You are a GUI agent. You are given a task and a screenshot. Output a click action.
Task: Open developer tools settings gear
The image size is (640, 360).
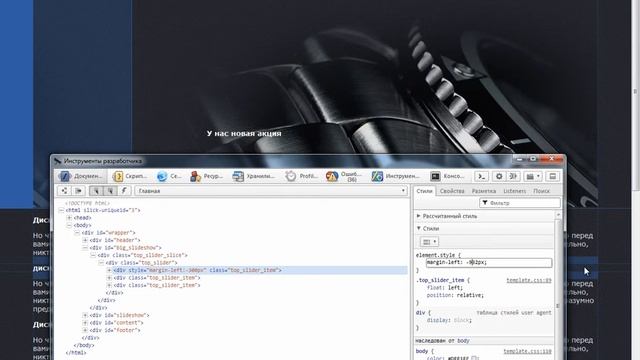click(499, 176)
